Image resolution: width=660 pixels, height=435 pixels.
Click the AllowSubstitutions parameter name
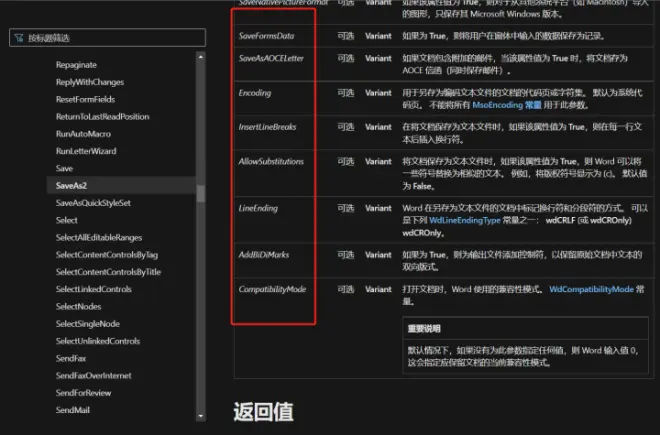[x=271, y=161]
